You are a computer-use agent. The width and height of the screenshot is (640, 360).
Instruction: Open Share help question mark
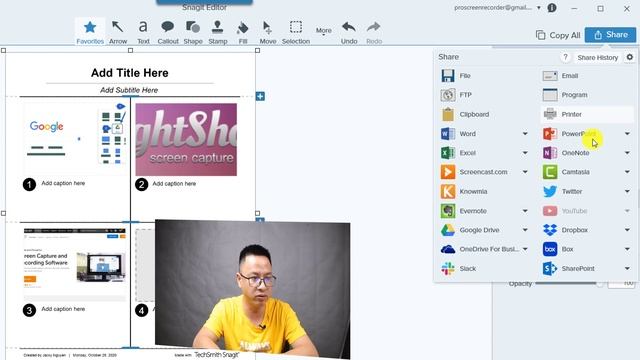tap(565, 57)
